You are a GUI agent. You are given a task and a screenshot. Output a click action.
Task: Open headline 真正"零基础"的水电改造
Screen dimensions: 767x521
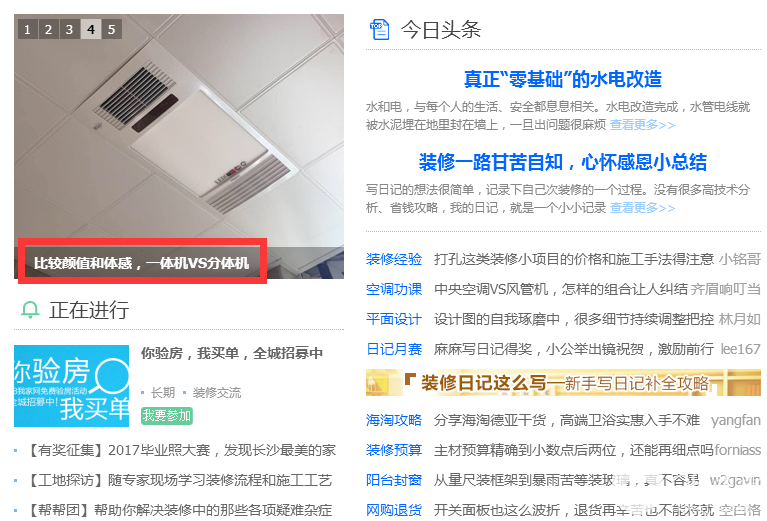pyautogui.click(x=563, y=79)
